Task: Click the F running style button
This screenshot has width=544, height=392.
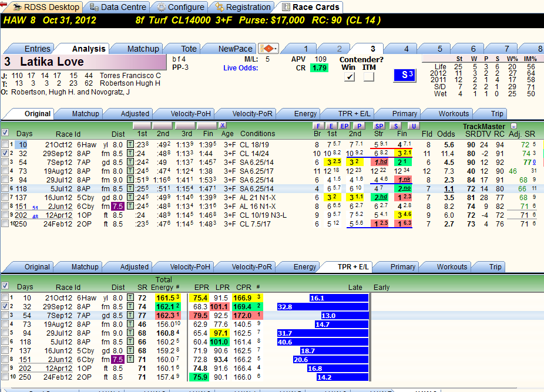Action: (318, 126)
